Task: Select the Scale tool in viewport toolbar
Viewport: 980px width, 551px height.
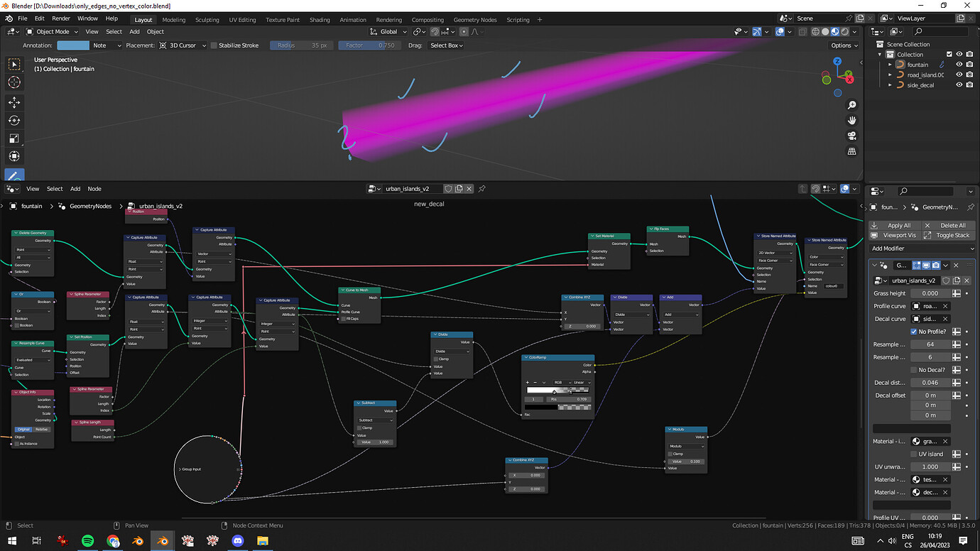Action: click(14, 138)
